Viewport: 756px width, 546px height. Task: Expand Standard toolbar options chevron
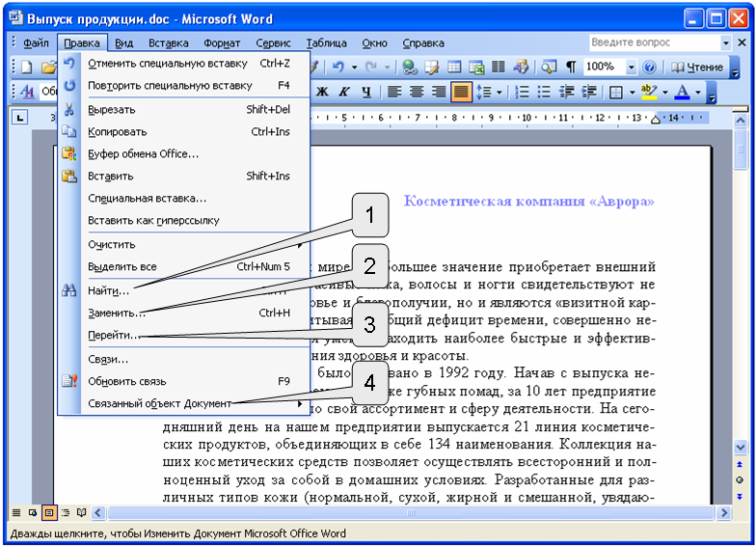point(735,68)
